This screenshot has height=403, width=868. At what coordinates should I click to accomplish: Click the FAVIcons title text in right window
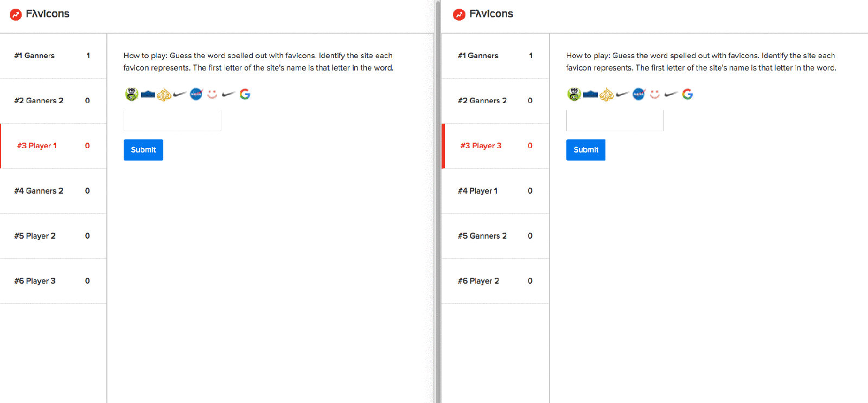(x=491, y=14)
